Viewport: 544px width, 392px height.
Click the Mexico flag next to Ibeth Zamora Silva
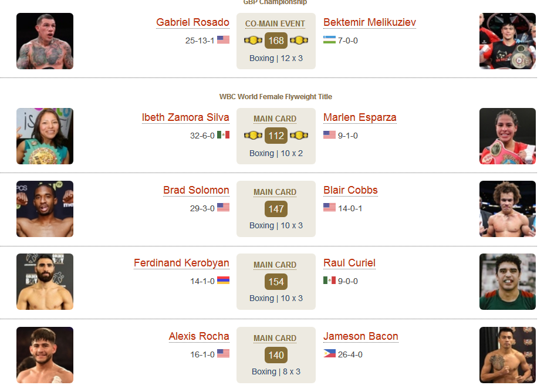[x=223, y=134]
